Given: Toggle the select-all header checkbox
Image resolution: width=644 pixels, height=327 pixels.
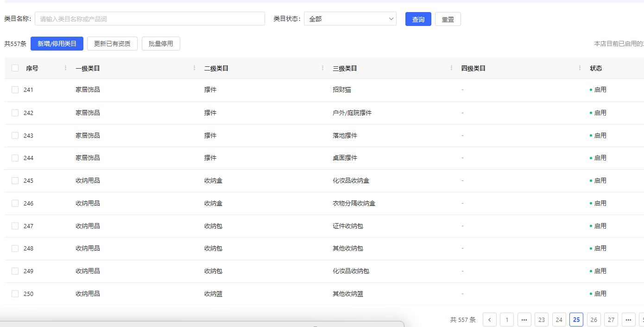Looking at the screenshot, I should [15, 68].
